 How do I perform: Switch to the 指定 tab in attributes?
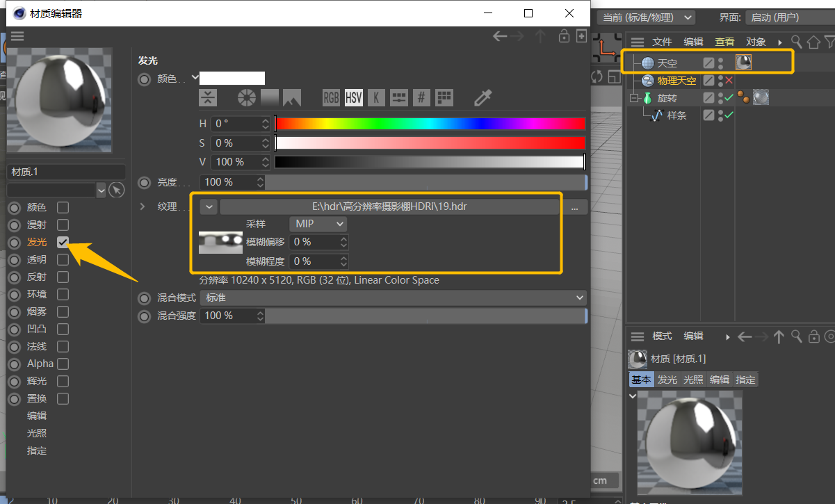click(x=745, y=380)
